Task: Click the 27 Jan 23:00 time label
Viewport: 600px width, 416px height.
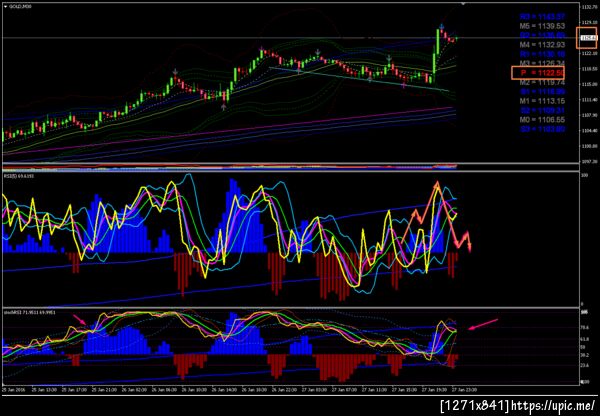Action: coord(465,390)
